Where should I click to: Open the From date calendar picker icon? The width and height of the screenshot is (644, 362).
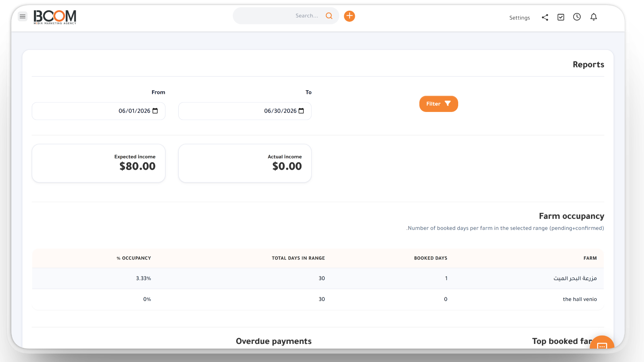click(155, 111)
